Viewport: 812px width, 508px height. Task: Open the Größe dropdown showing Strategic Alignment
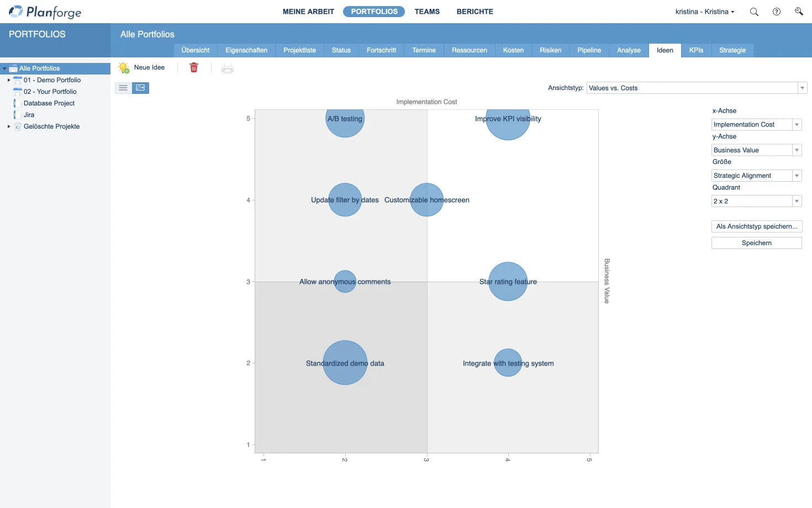pos(796,175)
